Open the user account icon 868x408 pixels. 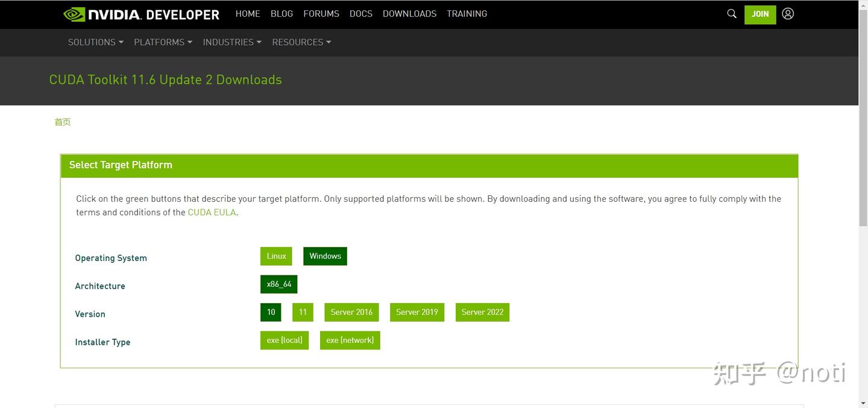[x=788, y=13]
